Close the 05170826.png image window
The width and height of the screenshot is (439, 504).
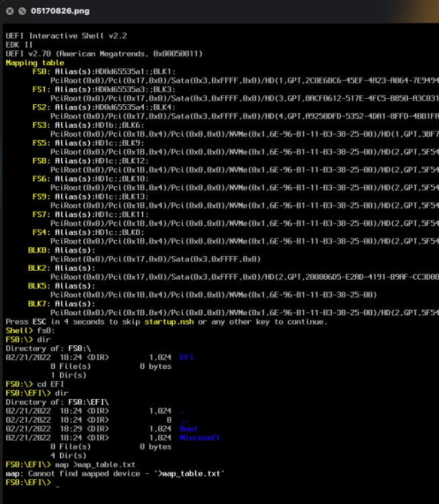(10, 11)
